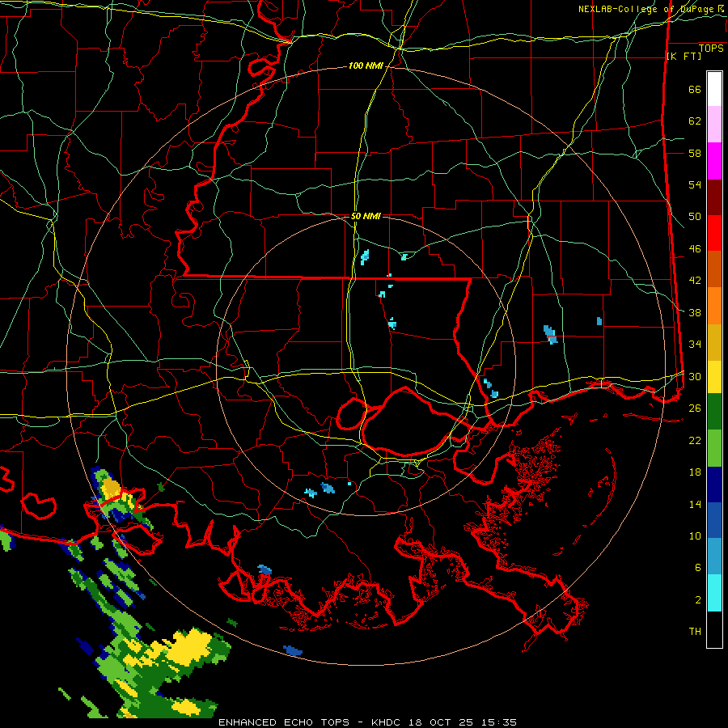Click the legend value '2'
This screenshot has height=728, width=728.
coord(698,600)
